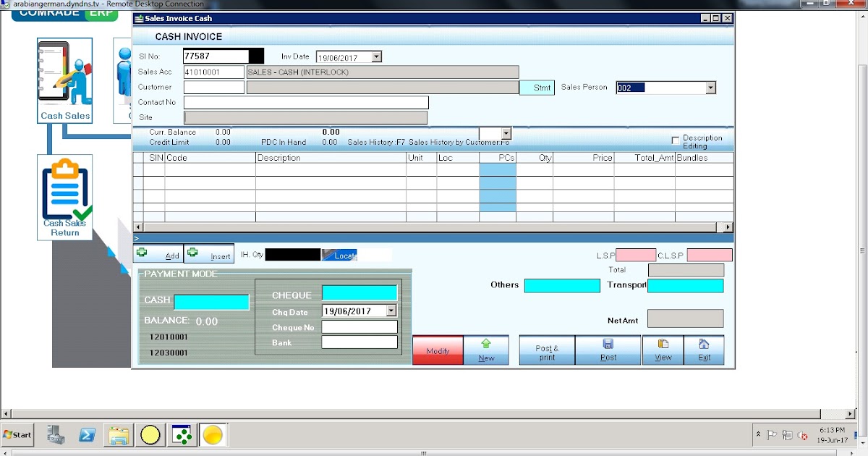Enable the Description Editing checkbox
868x456 pixels.
(x=675, y=140)
